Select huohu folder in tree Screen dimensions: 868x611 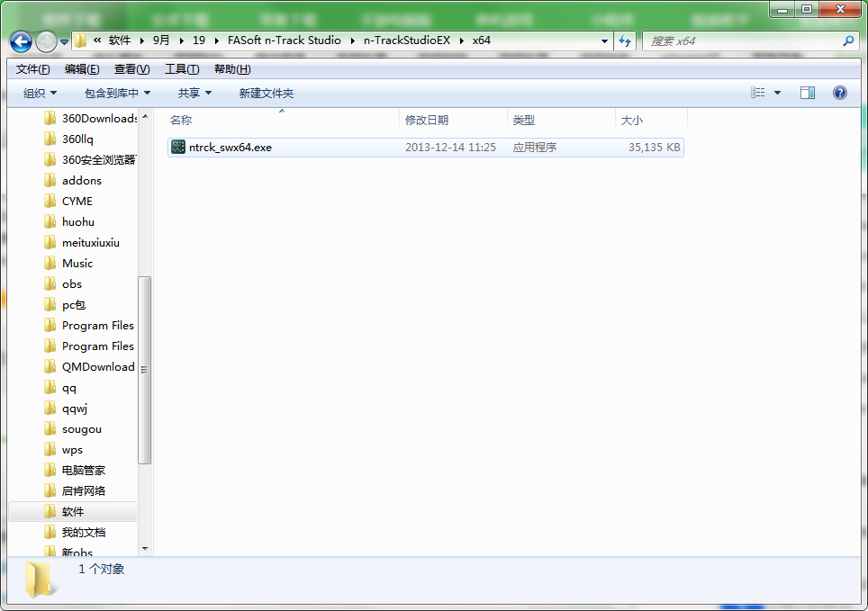click(x=69, y=222)
